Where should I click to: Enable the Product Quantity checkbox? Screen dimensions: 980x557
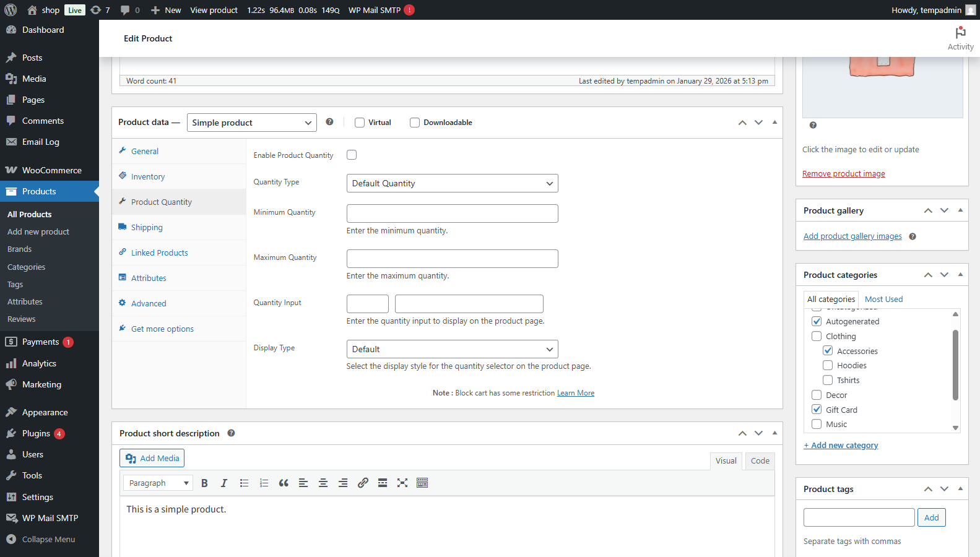pyautogui.click(x=352, y=155)
